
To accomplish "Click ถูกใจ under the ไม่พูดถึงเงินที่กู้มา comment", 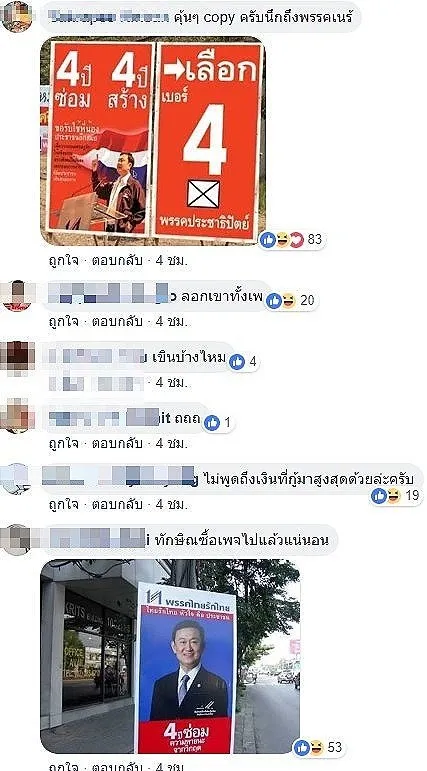I will pos(63,504).
